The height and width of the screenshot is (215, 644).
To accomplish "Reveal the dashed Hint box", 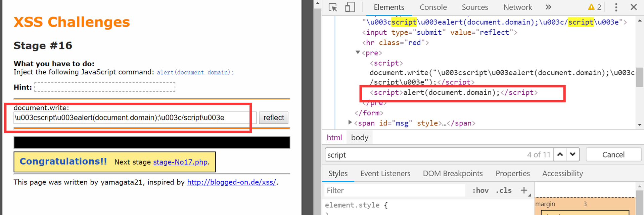I will [x=105, y=87].
